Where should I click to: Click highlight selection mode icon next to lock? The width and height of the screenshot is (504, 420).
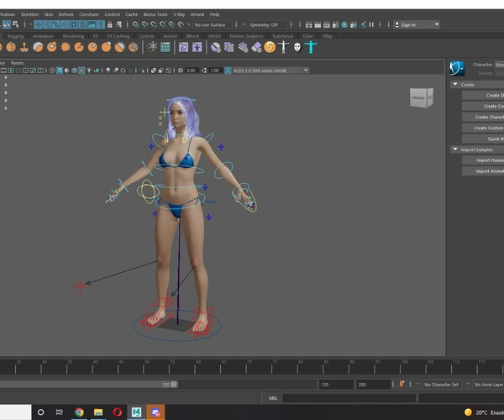(x=119, y=24)
